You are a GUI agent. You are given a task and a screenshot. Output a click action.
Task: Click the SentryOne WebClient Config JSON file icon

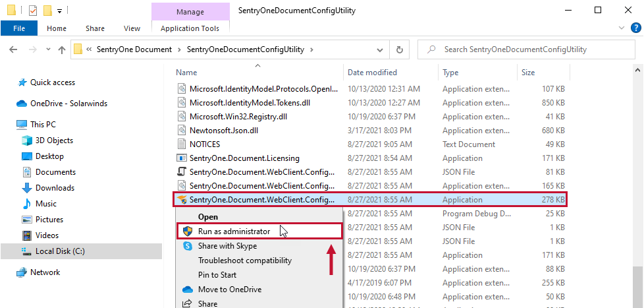click(x=182, y=172)
